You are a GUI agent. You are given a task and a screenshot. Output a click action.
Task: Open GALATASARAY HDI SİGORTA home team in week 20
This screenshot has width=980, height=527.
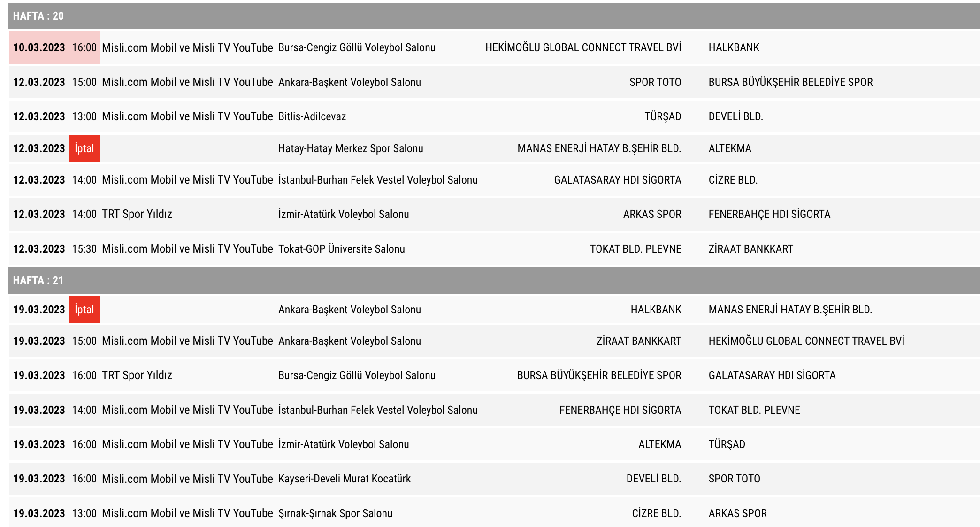click(x=617, y=180)
